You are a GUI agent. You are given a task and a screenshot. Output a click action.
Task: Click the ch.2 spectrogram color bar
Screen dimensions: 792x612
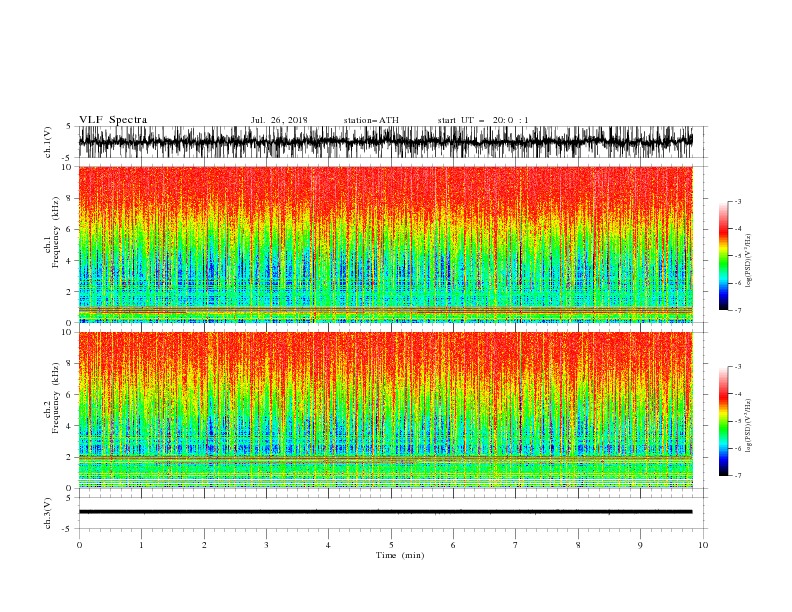pyautogui.click(x=723, y=421)
